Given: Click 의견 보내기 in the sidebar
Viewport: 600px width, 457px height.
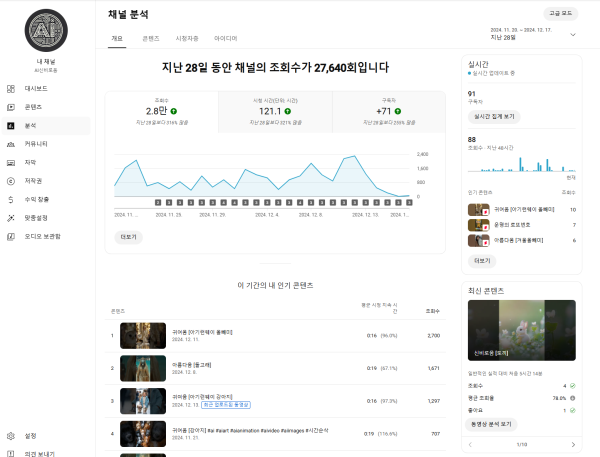Looking at the screenshot, I should click(39, 453).
